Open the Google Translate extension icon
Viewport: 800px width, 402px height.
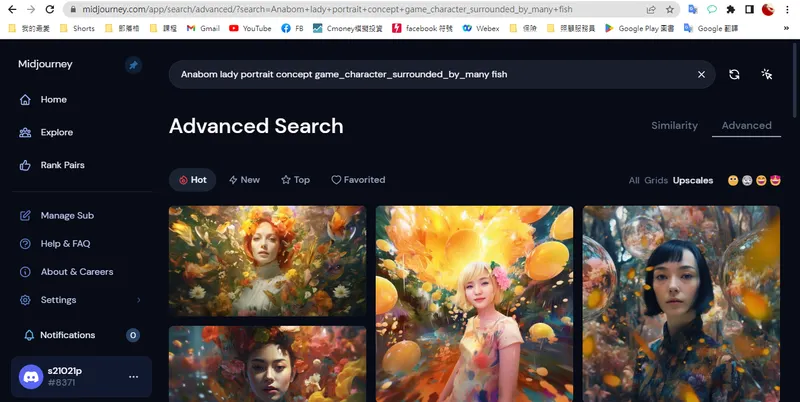[693, 9]
